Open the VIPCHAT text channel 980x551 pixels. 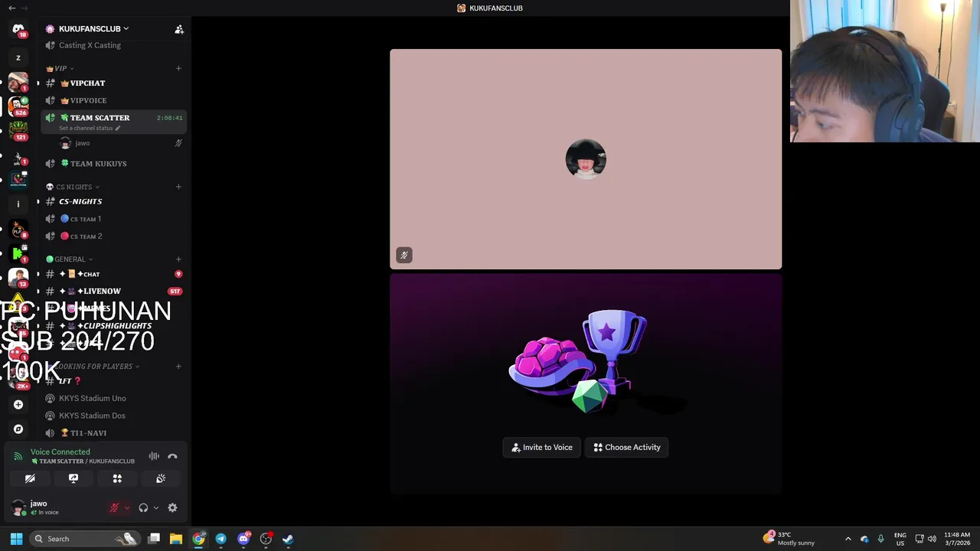coord(114,83)
